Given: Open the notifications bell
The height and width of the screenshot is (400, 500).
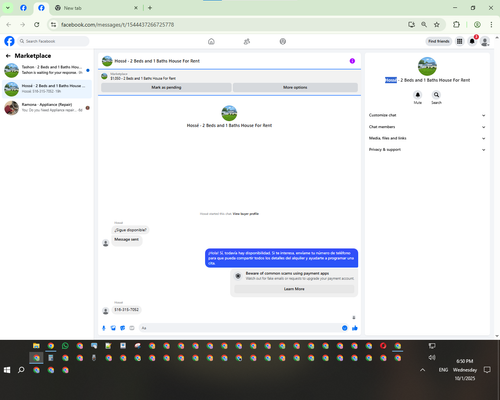Looking at the screenshot, I should (x=472, y=41).
